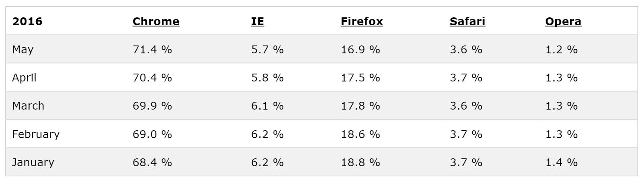Click Chrome's May value 71.4 %
644x184 pixels.
[x=152, y=50]
